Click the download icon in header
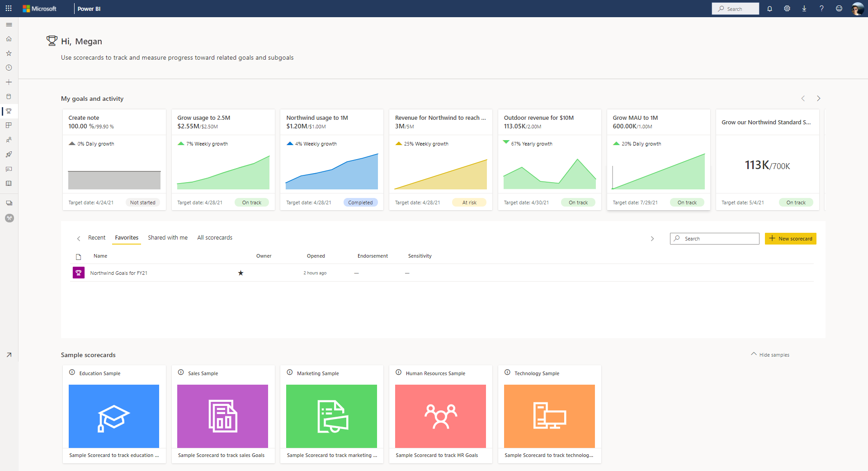This screenshot has height=471, width=868. point(804,9)
